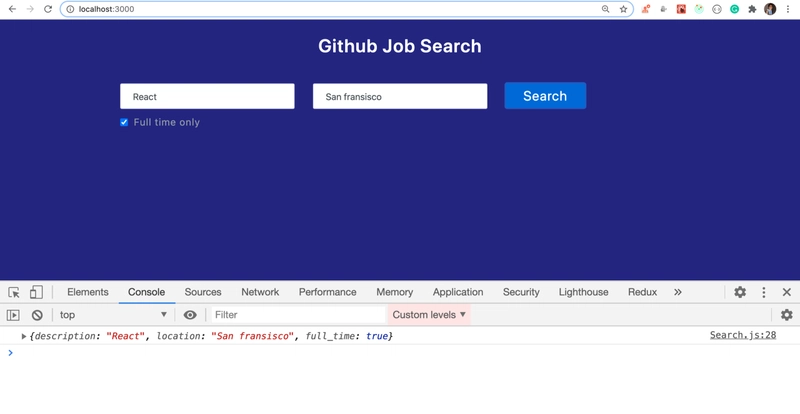Viewport: 800px width, 414px height.
Task: Open the Grammarly extension icon
Action: click(x=734, y=9)
